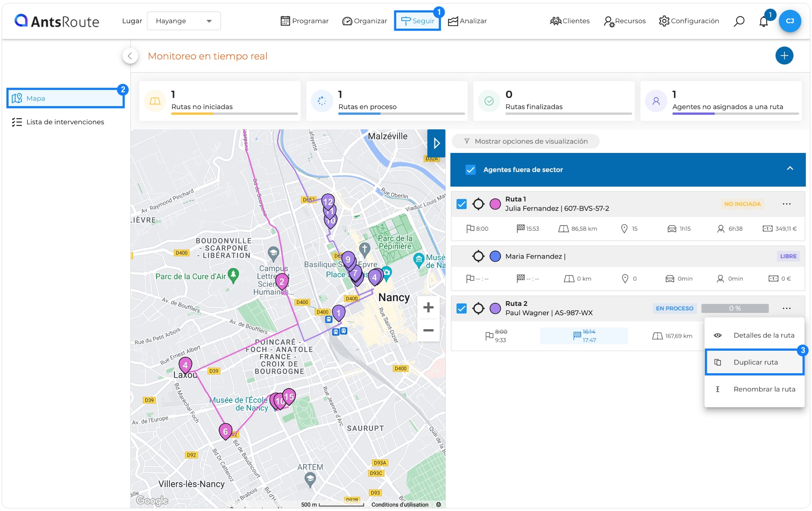Click the EN PROCESO status badge

click(675, 309)
